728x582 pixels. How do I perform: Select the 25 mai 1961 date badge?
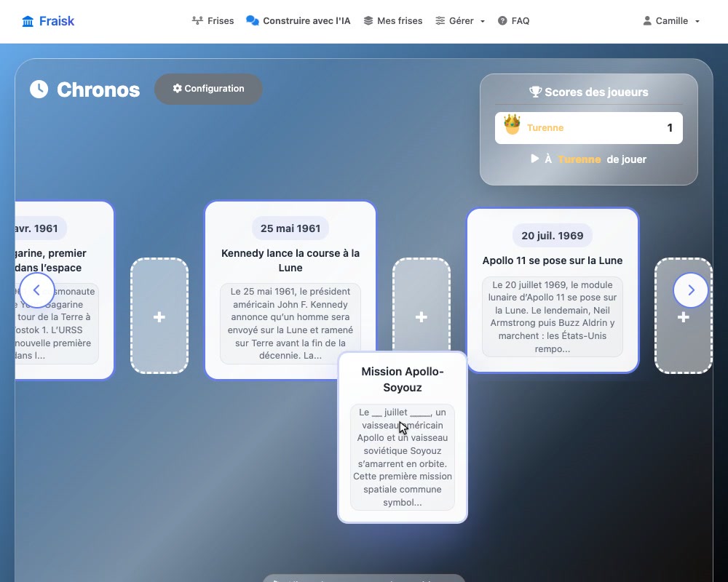click(x=290, y=228)
